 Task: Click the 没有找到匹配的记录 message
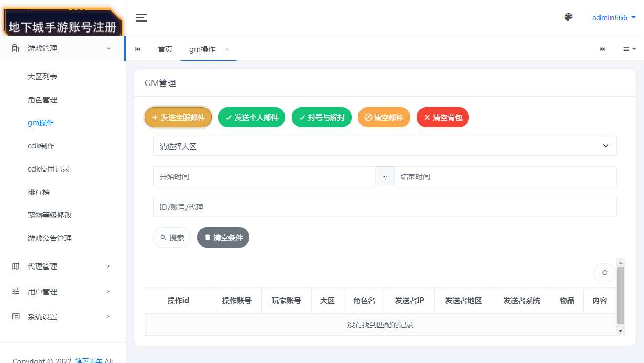(380, 325)
